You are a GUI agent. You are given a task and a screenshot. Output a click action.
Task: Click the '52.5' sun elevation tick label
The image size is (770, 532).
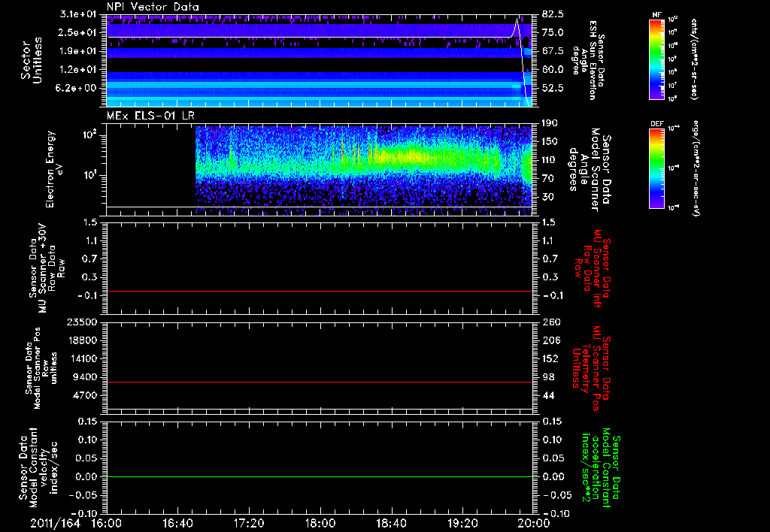tap(553, 88)
